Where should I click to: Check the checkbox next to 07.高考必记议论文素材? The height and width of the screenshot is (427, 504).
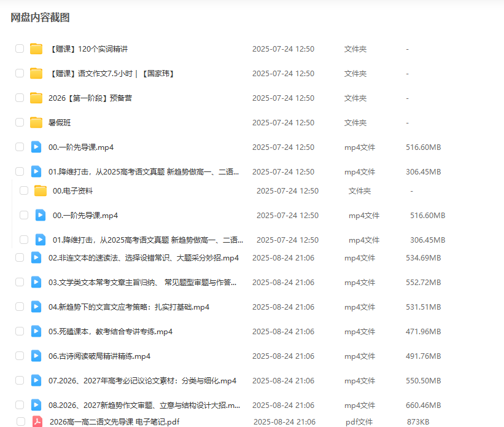tap(19, 380)
